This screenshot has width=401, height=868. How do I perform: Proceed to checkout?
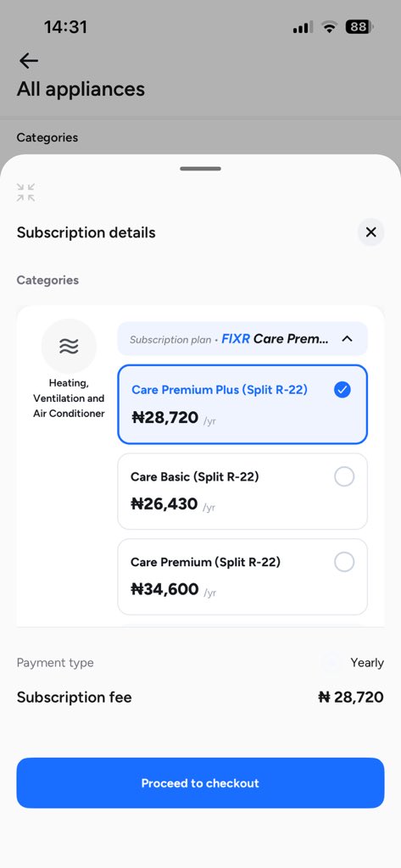point(200,782)
